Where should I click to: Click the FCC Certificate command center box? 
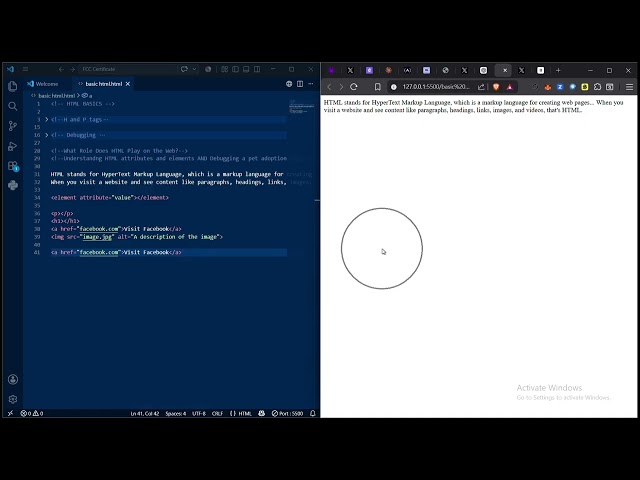click(x=127, y=69)
